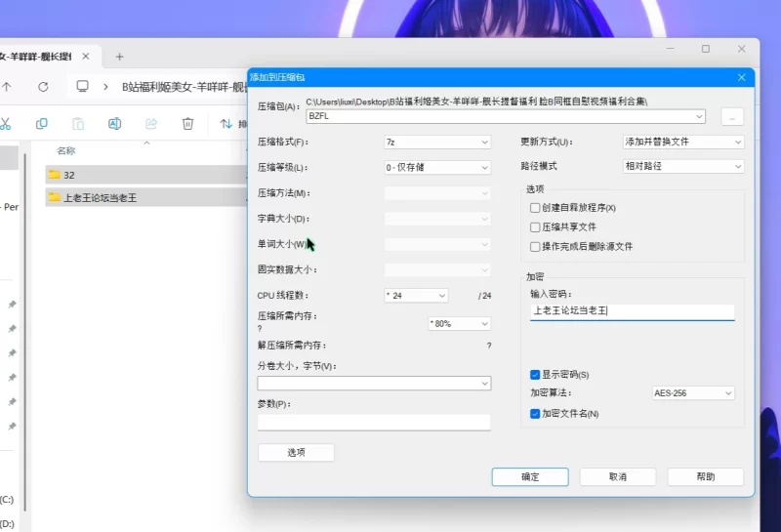Open the 压缩等级 dropdown showing 仅存储
This screenshot has width=781, height=532.
point(437,167)
